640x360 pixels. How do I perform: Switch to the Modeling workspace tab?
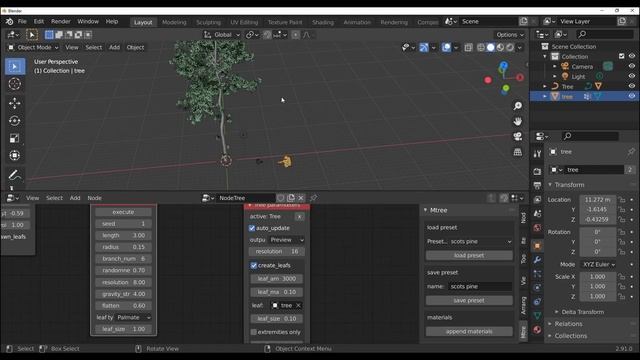tap(174, 22)
